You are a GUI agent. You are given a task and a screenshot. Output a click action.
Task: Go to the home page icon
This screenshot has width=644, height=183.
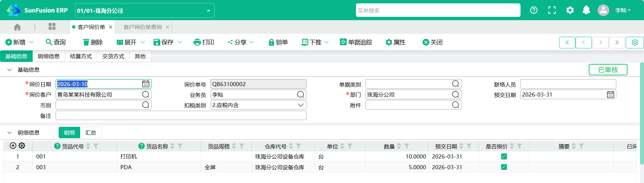[17, 27]
